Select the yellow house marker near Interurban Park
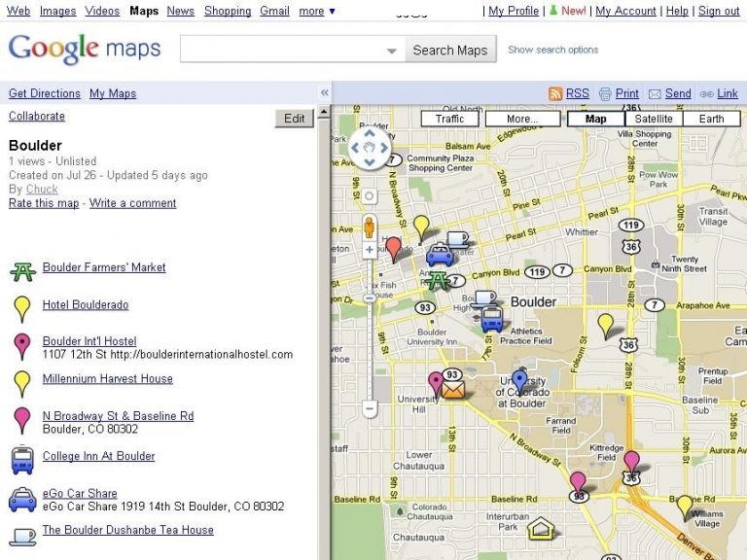747x560 pixels. click(541, 528)
